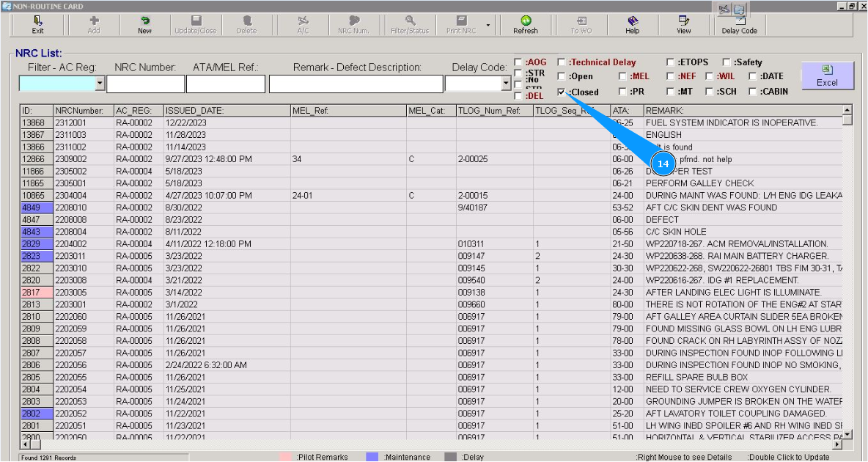Image resolution: width=868 pixels, height=462 pixels.
Task: Check the :DEL checkbox
Action: [x=518, y=96]
